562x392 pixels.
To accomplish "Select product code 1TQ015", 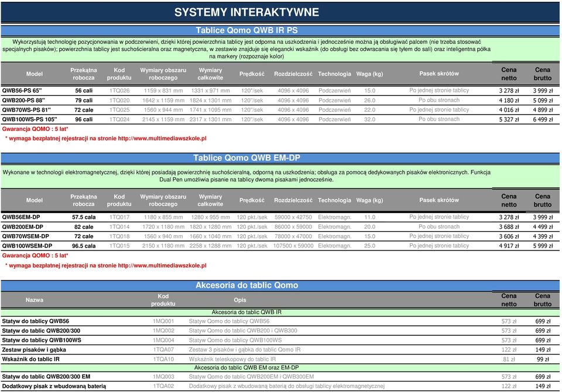I will (x=119, y=246).
